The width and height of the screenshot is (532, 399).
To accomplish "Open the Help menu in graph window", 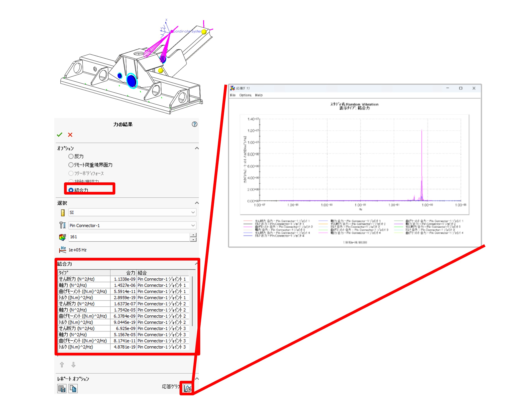I will coord(259,95).
